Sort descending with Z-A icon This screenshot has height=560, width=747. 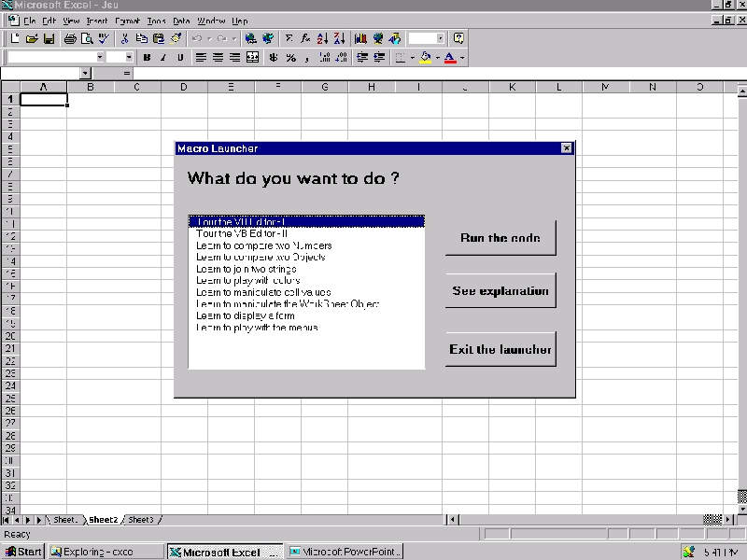[x=339, y=38]
